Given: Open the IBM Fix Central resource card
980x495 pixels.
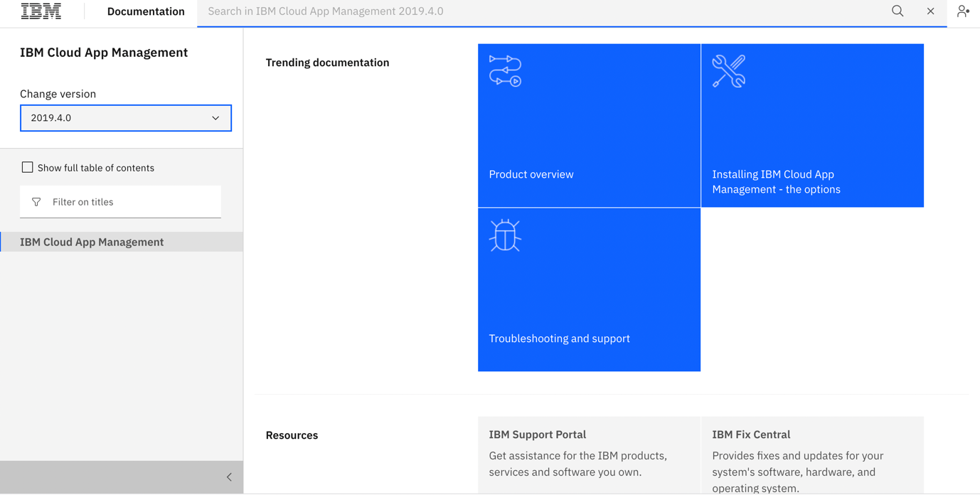Looking at the screenshot, I should pos(812,455).
